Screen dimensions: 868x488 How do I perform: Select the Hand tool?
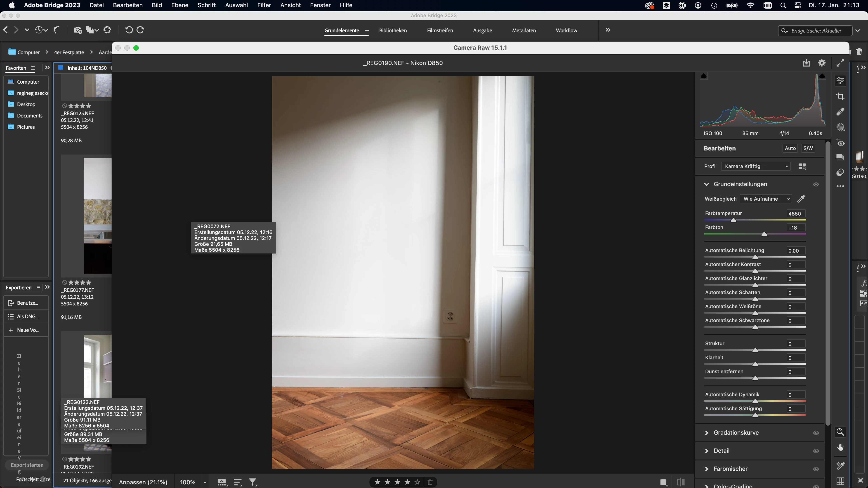click(840, 447)
